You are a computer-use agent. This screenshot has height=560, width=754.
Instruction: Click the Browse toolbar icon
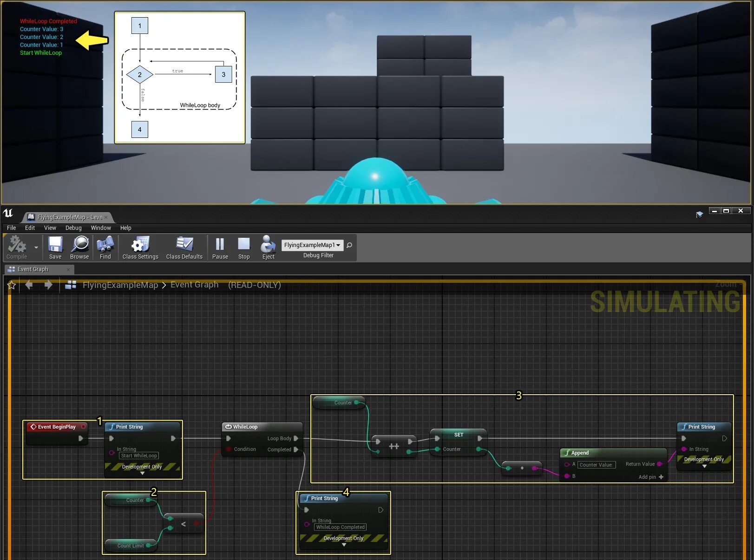coord(79,247)
